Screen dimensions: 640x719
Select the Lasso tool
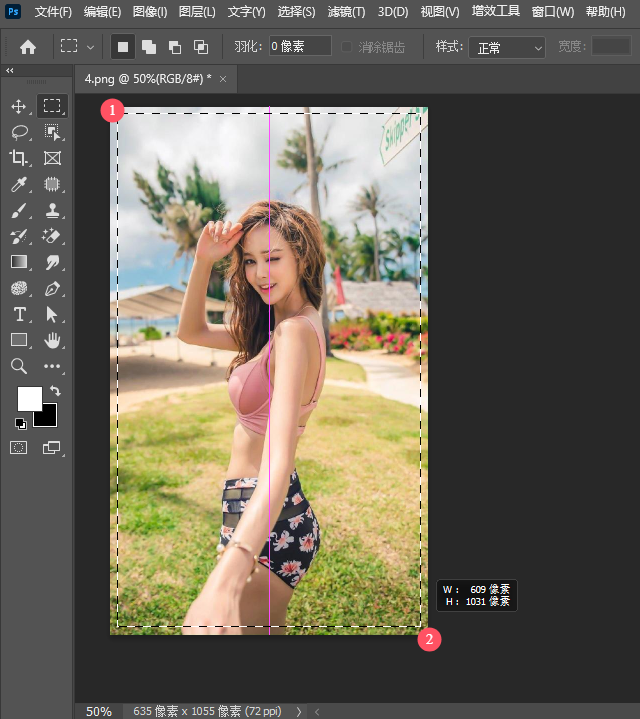pyautogui.click(x=19, y=133)
